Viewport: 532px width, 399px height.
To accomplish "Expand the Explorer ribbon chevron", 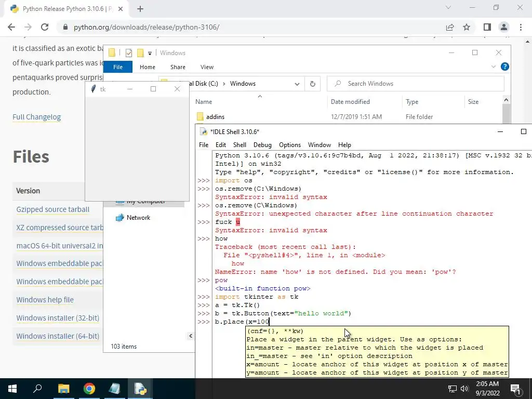I will click(494, 67).
